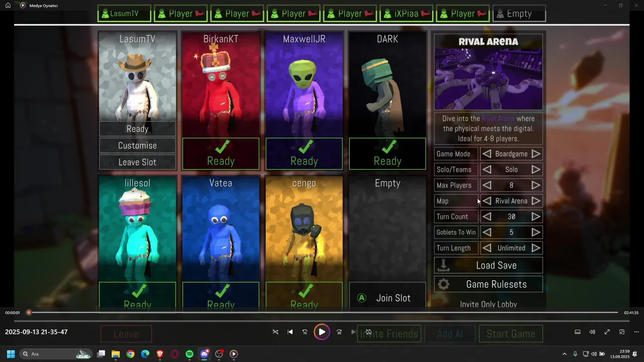Image resolution: width=644 pixels, height=362 pixels.
Task: Play the video with the round play button
Action: click(321, 332)
